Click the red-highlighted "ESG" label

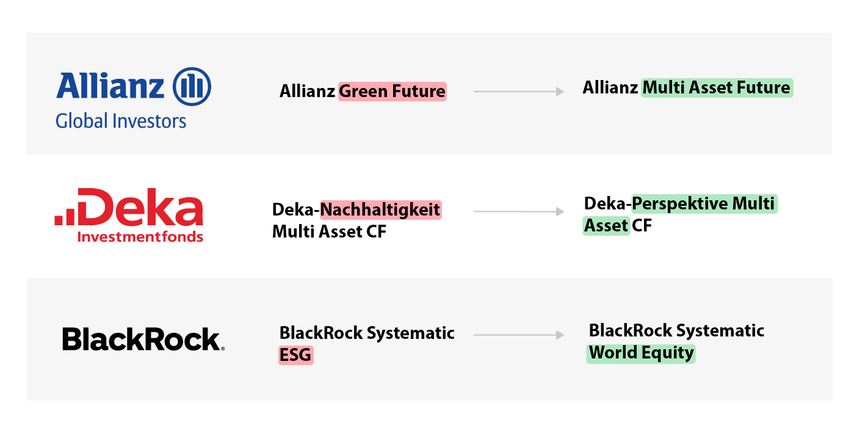(296, 355)
